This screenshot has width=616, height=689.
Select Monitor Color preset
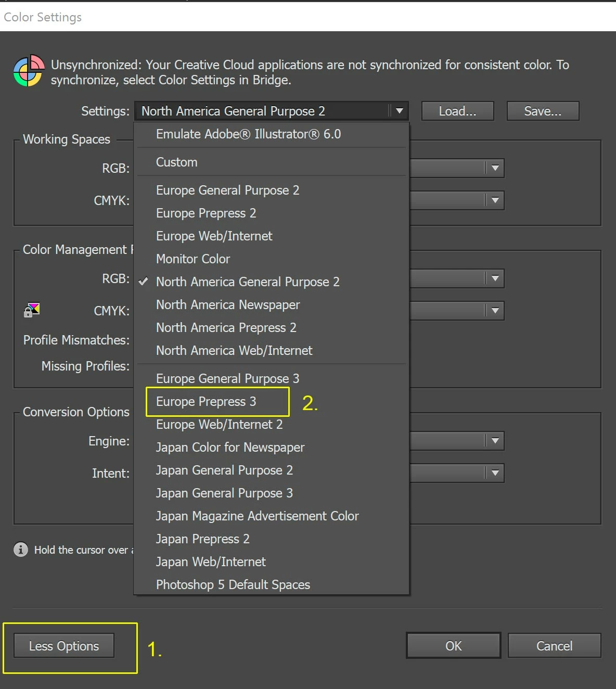click(x=271, y=259)
